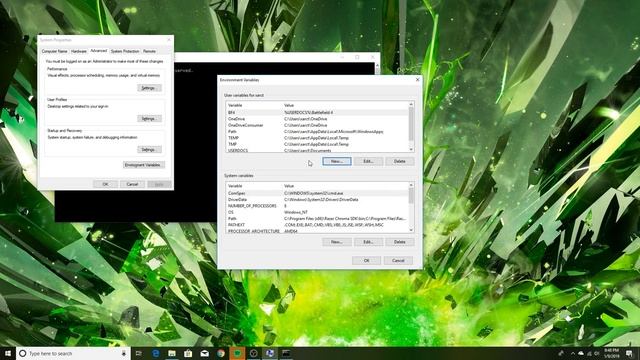This screenshot has width=640, height=360.
Task: Open File Explorer from the taskbar
Action: (172, 353)
